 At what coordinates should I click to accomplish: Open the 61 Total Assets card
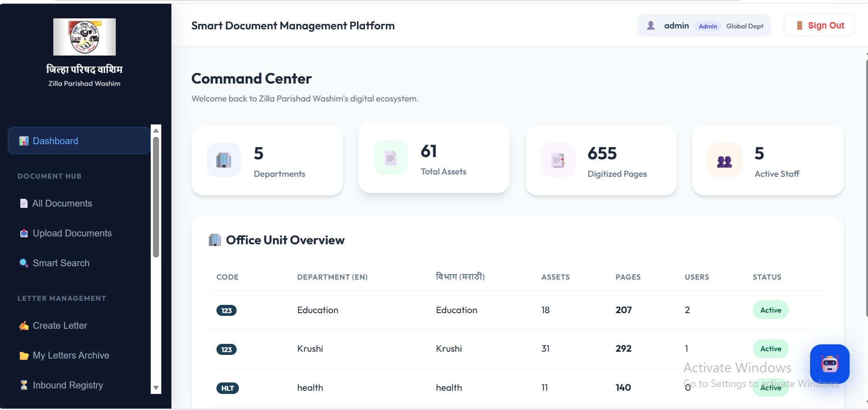[434, 158]
